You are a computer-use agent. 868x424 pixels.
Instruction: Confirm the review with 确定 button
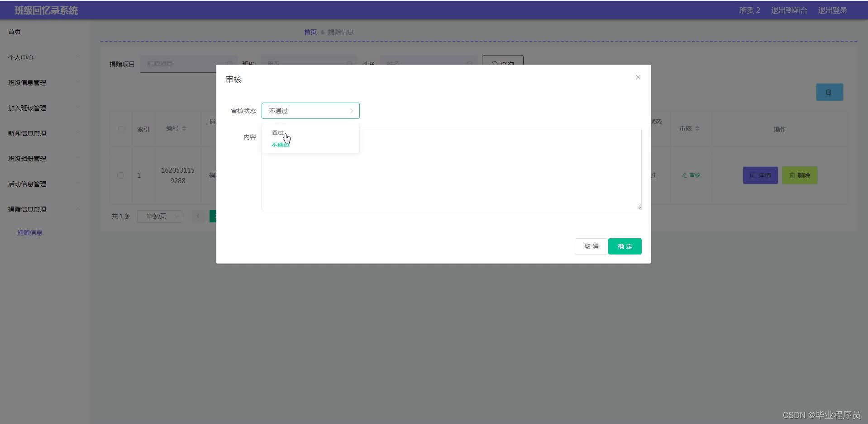pos(625,246)
